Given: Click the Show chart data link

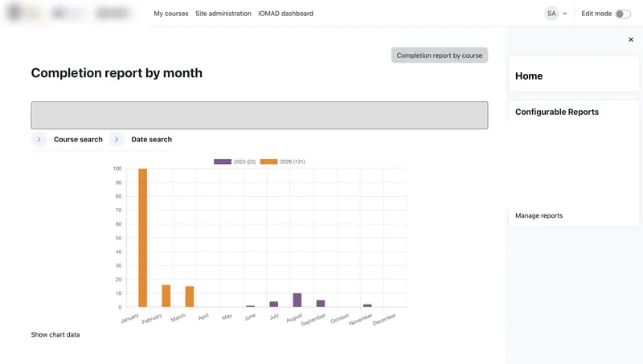Looking at the screenshot, I should pos(55,334).
